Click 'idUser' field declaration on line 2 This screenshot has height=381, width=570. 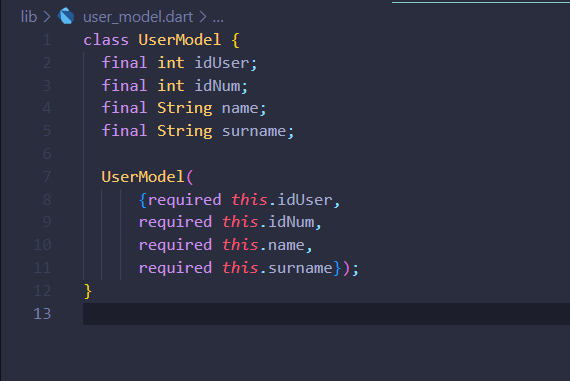point(222,63)
